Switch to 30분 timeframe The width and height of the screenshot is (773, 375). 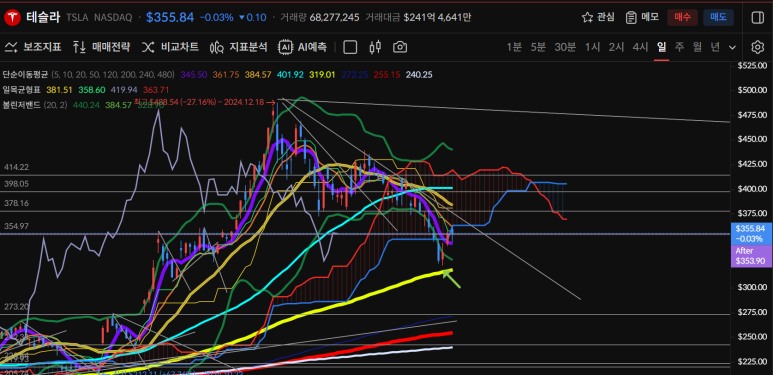click(x=565, y=47)
